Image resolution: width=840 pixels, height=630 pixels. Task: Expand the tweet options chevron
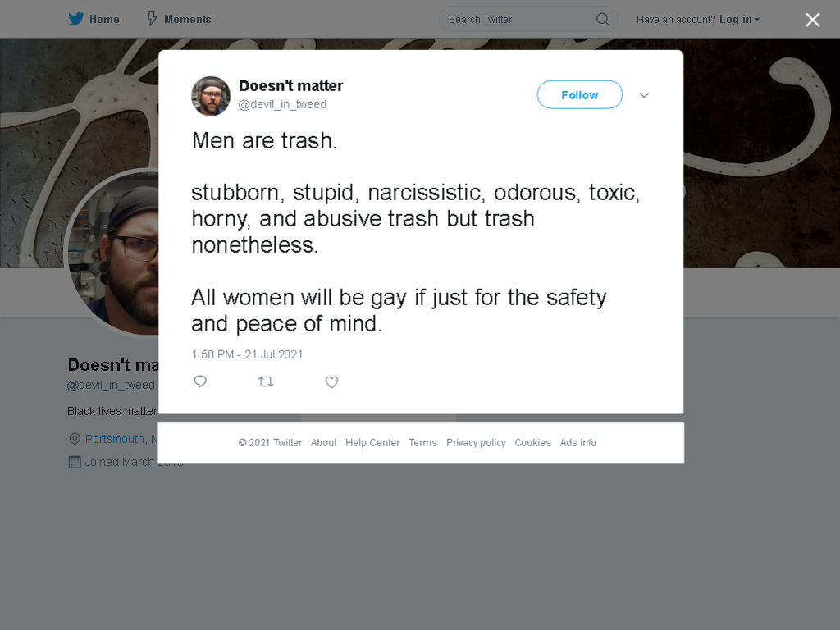pos(644,95)
